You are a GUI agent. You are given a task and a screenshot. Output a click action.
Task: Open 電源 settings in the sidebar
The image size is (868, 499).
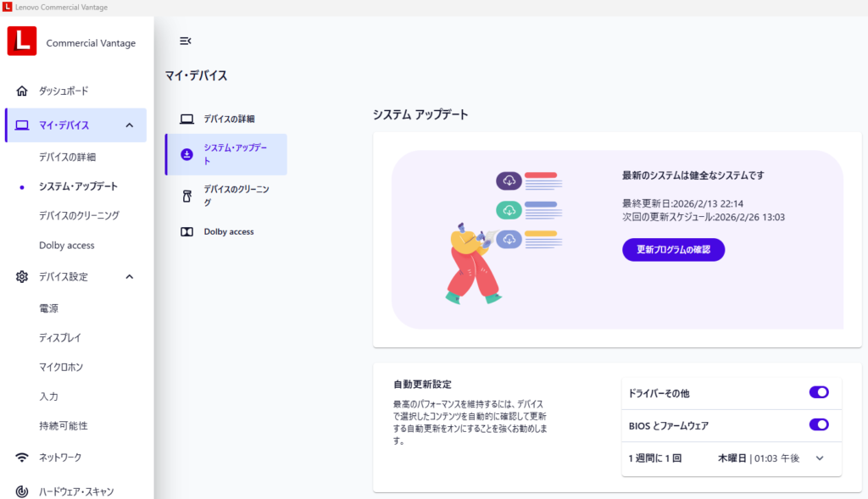[48, 308]
